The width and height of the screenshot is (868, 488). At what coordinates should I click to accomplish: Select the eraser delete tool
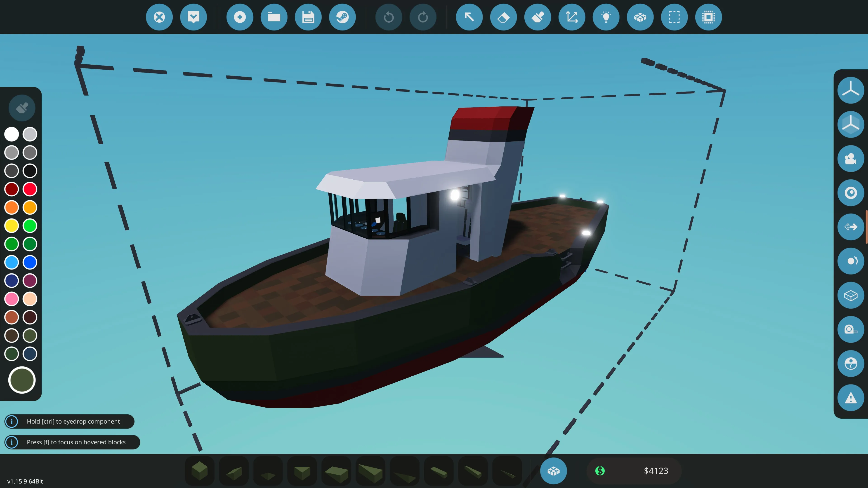click(503, 17)
